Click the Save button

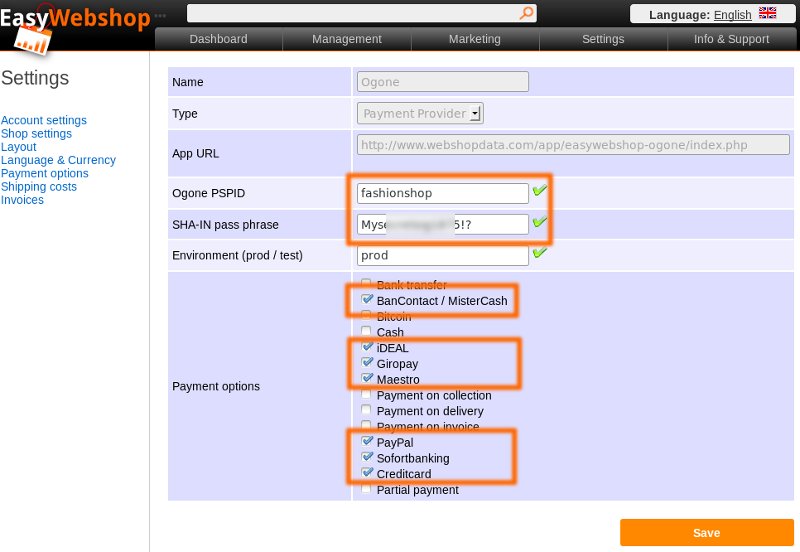(707, 533)
